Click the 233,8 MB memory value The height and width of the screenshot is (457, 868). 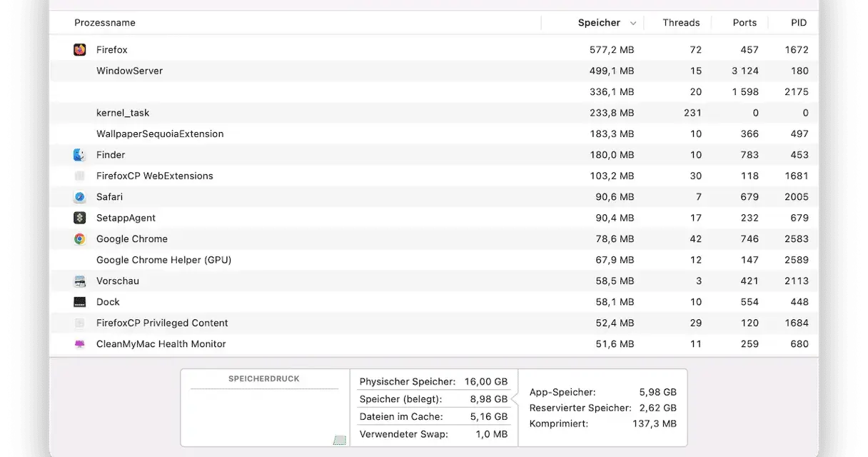612,113
